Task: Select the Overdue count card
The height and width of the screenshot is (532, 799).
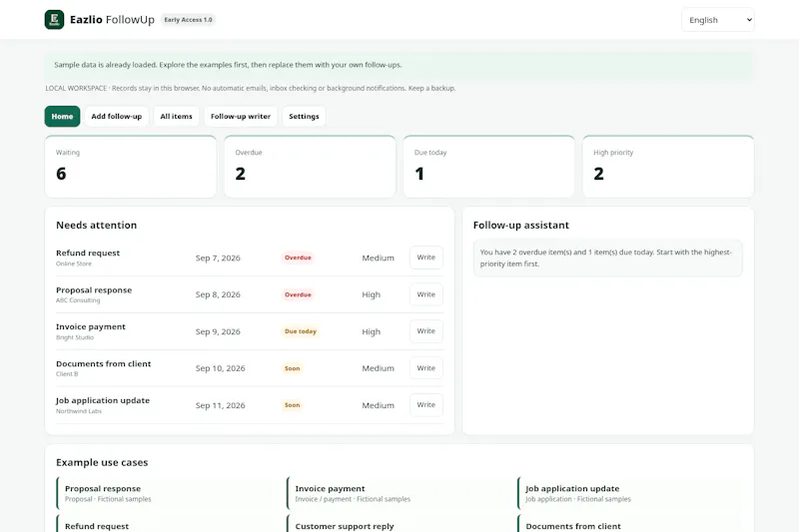Action: (x=310, y=167)
